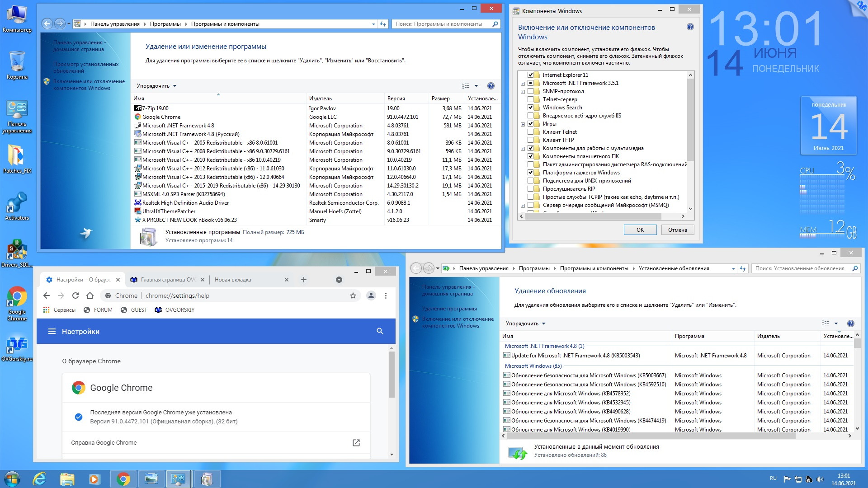Open Упорядочить dropdown in programs window
868x488 pixels.
156,86
